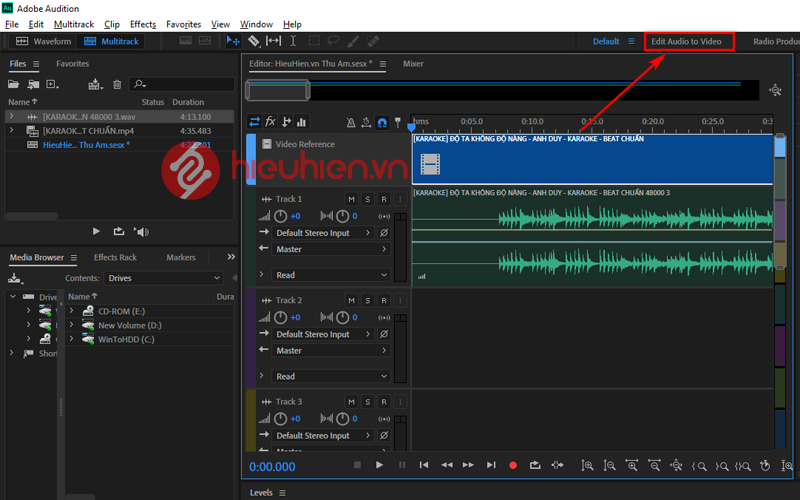800x500 pixels.
Task: Click Zoom Out Full icon near overview
Action: [x=776, y=90]
